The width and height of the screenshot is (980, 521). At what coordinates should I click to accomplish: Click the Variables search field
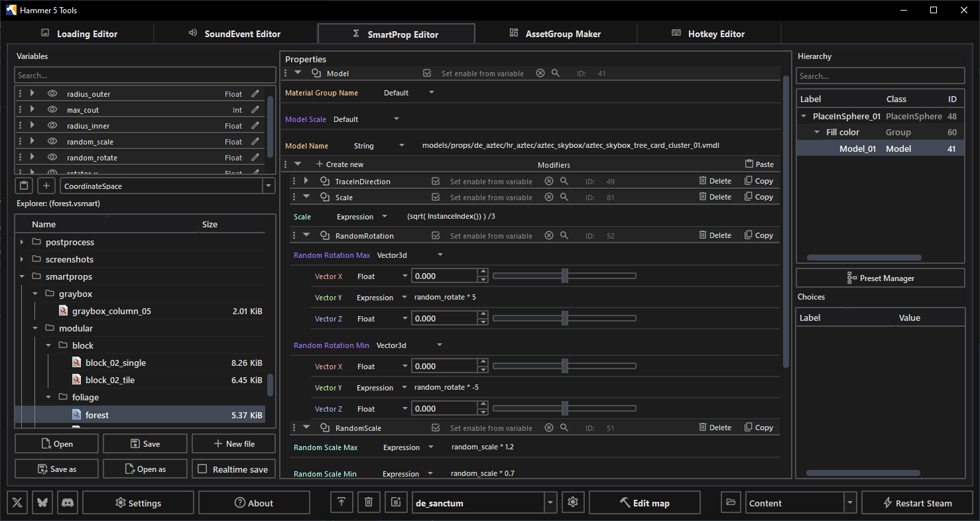pyautogui.click(x=145, y=76)
